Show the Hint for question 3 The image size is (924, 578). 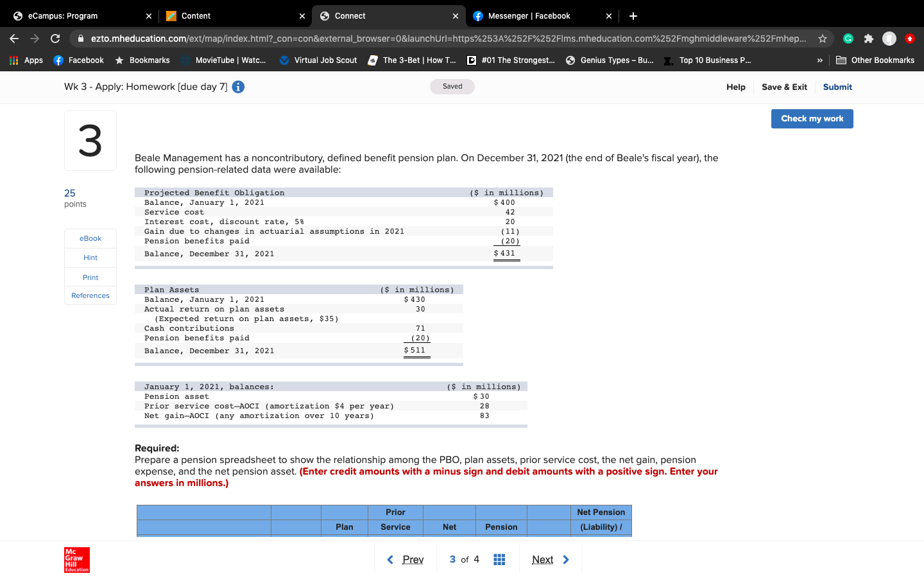[x=90, y=258]
